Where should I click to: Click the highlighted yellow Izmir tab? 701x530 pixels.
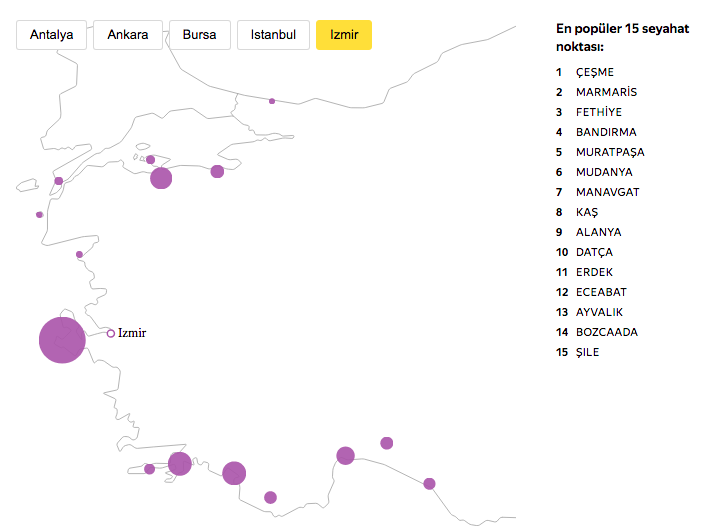(343, 35)
